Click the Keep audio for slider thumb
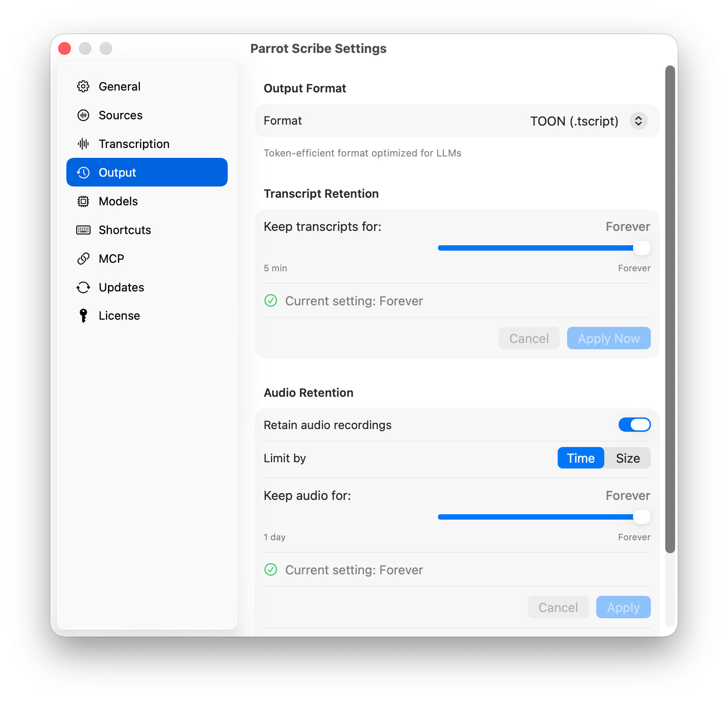Screen dimensions: 728x703 641,517
